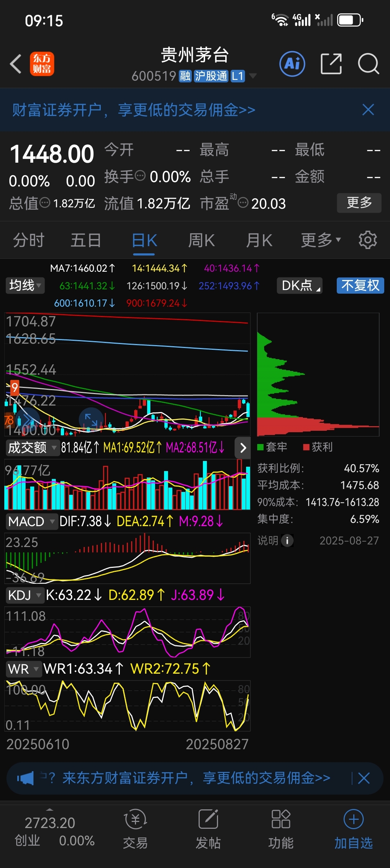Select the 日K tab
This screenshot has width=390, height=868.
144,240
